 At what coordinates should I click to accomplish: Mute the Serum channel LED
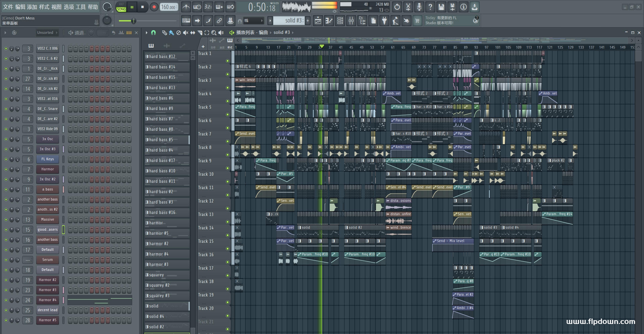tap(6, 260)
